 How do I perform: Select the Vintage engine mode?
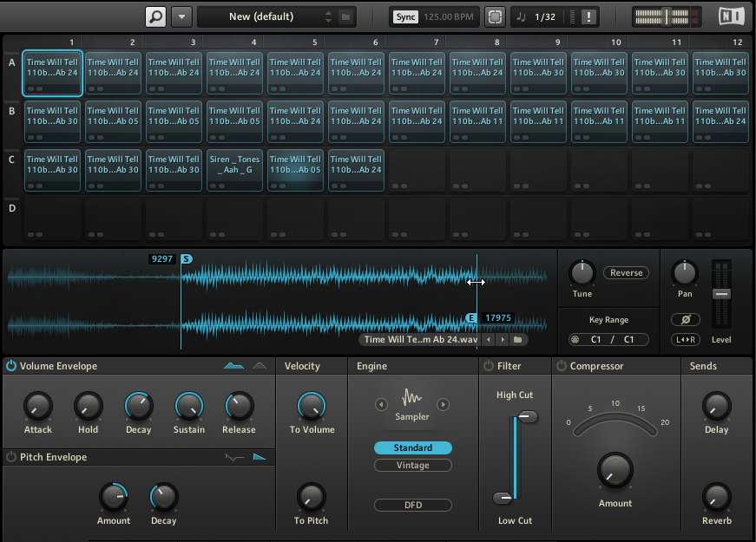(x=413, y=465)
